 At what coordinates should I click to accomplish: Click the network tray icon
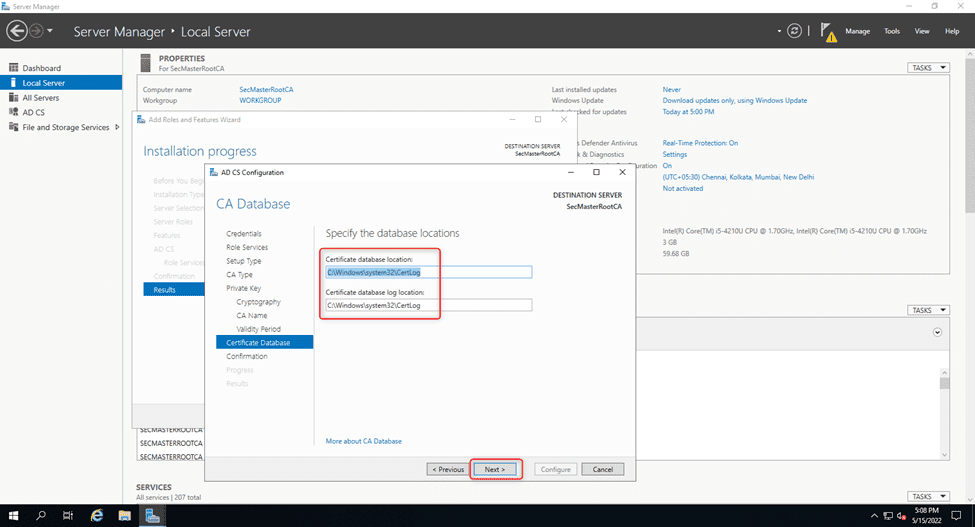[888, 516]
